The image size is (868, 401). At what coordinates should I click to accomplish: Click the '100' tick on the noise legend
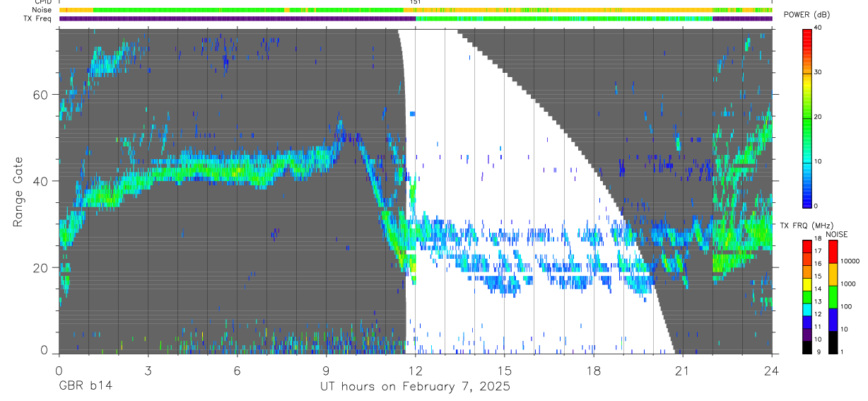(x=845, y=306)
